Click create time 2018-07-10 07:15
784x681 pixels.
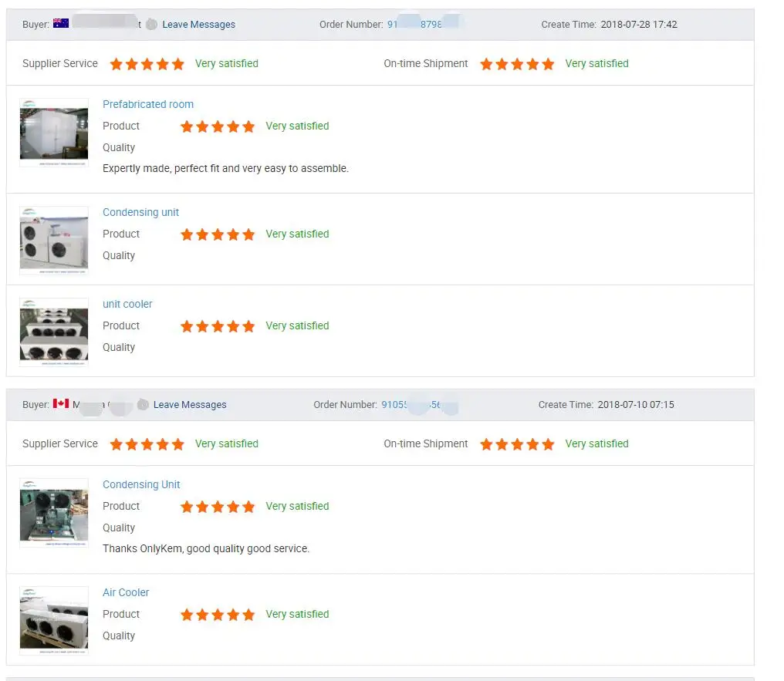[636, 405]
